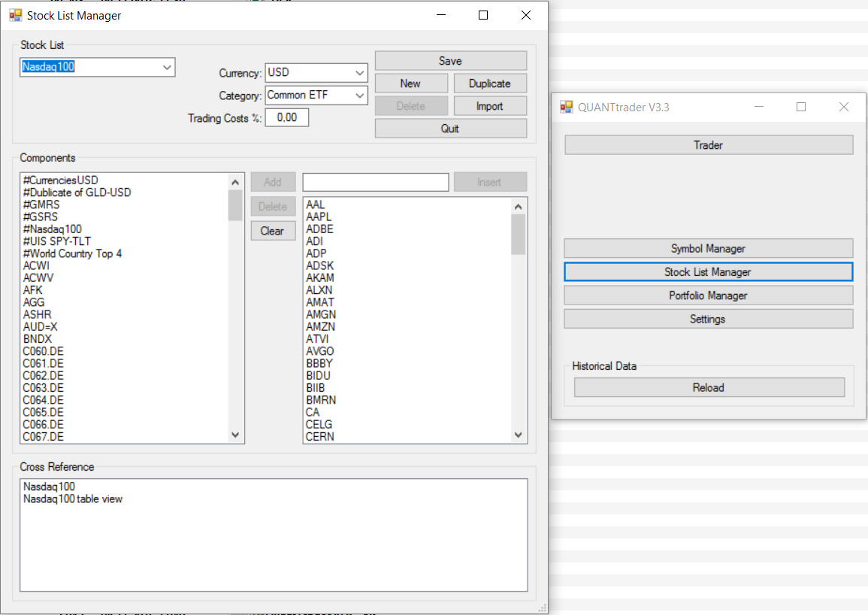Clear the components with the Clear button
The width and height of the screenshot is (868, 615).
[x=272, y=231]
